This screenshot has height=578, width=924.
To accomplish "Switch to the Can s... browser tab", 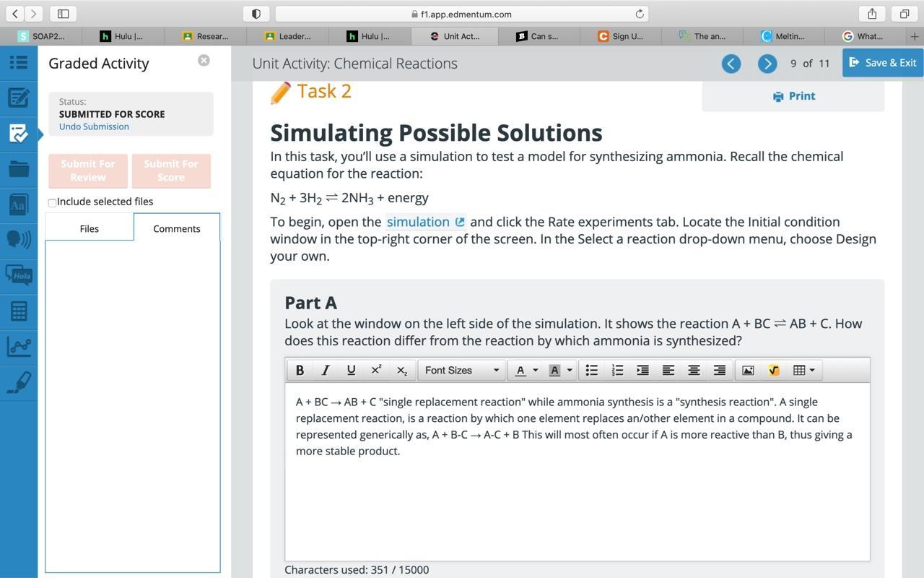I will coord(538,36).
